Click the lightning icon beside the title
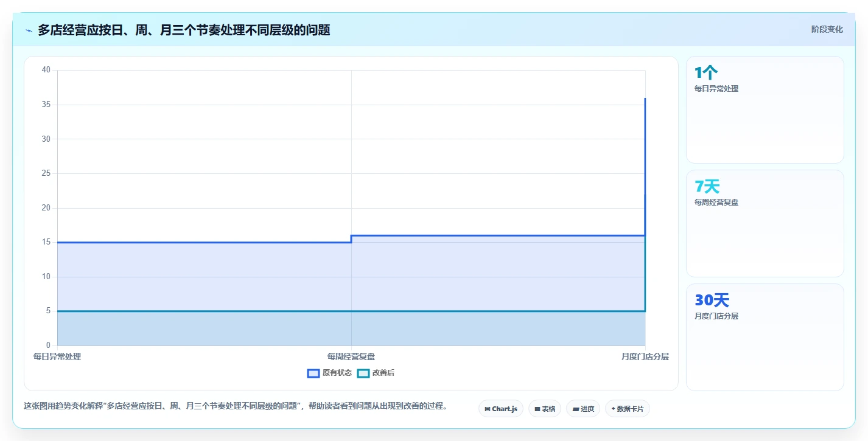The image size is (868, 441). 29,30
